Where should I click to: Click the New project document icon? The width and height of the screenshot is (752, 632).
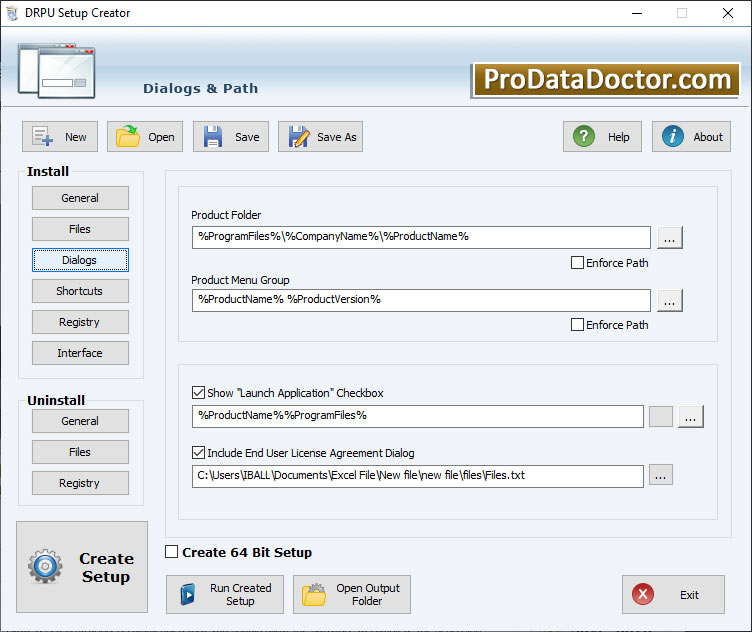pyautogui.click(x=42, y=137)
